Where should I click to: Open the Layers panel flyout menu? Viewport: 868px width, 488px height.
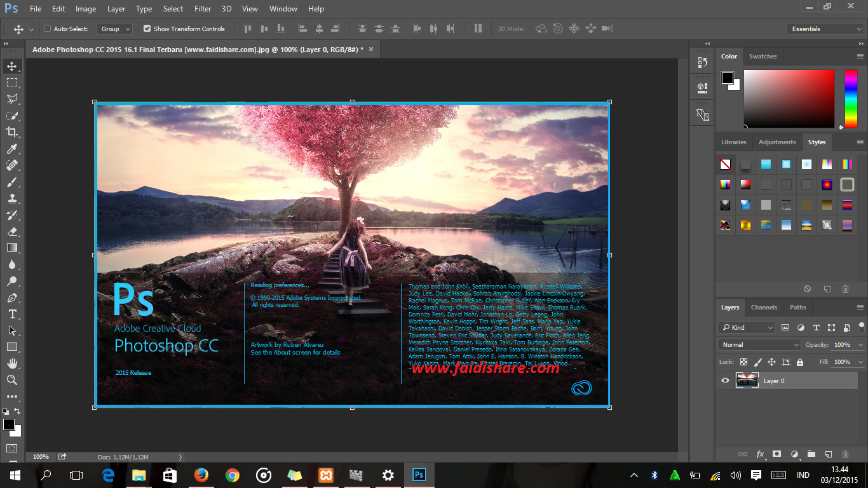(860, 308)
